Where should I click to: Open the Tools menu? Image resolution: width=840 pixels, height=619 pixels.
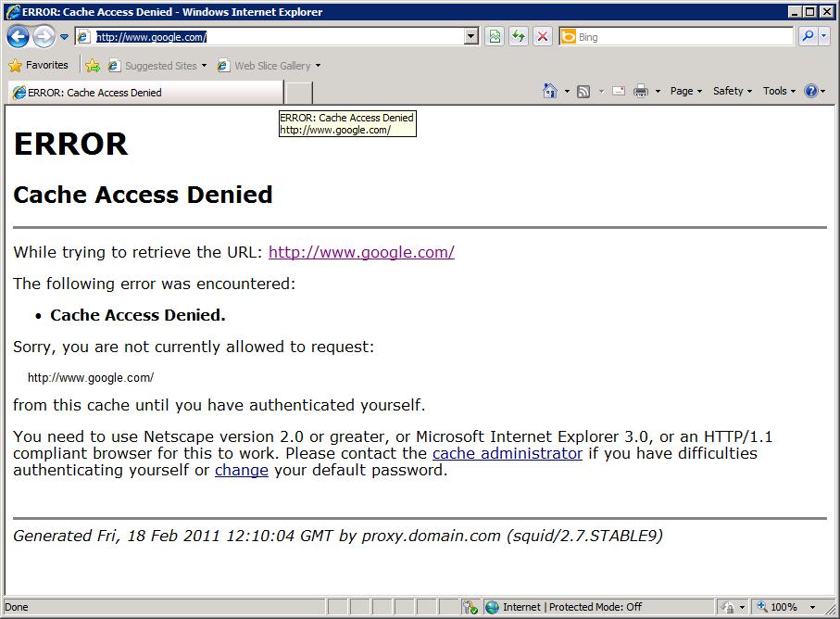tap(780, 91)
